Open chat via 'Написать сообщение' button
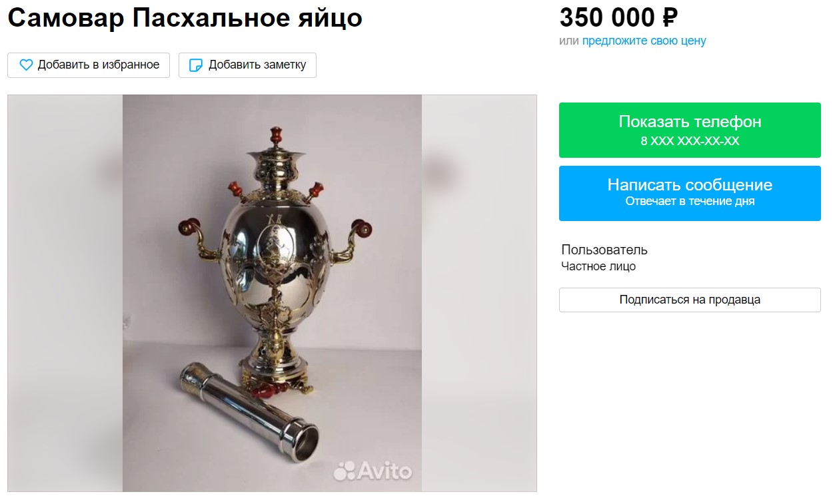 click(690, 193)
